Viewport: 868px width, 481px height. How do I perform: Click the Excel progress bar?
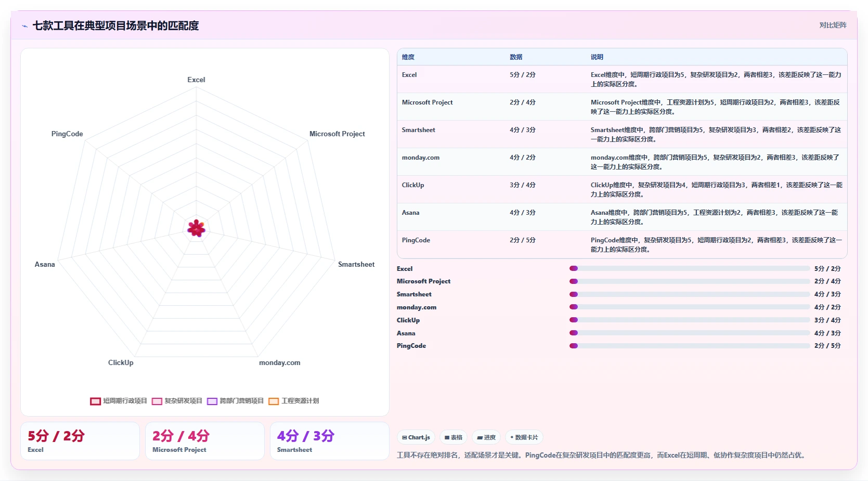coord(690,268)
